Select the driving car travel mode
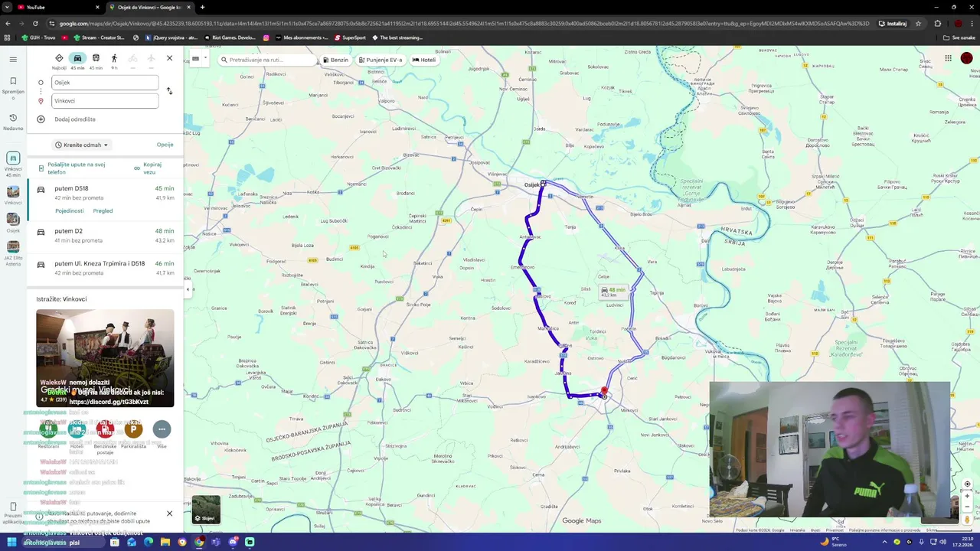Viewport: 980px width, 551px height. click(x=77, y=60)
